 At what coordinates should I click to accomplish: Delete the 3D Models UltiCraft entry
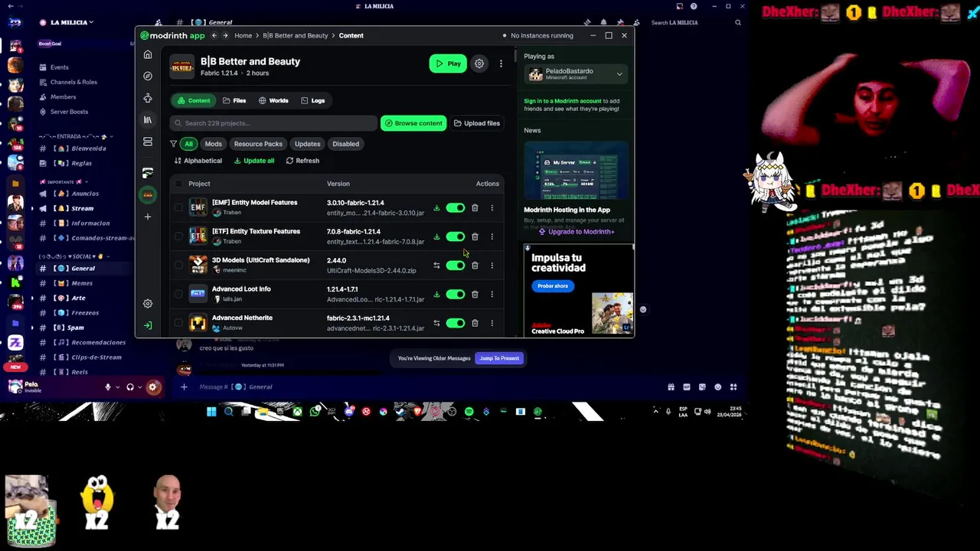475,266
